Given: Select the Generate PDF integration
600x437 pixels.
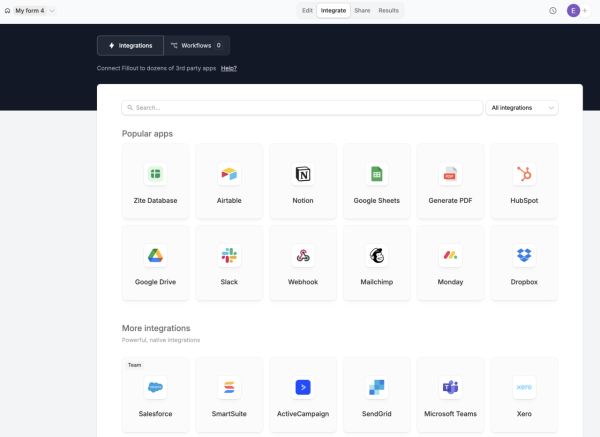Looking at the screenshot, I should click(x=450, y=181).
